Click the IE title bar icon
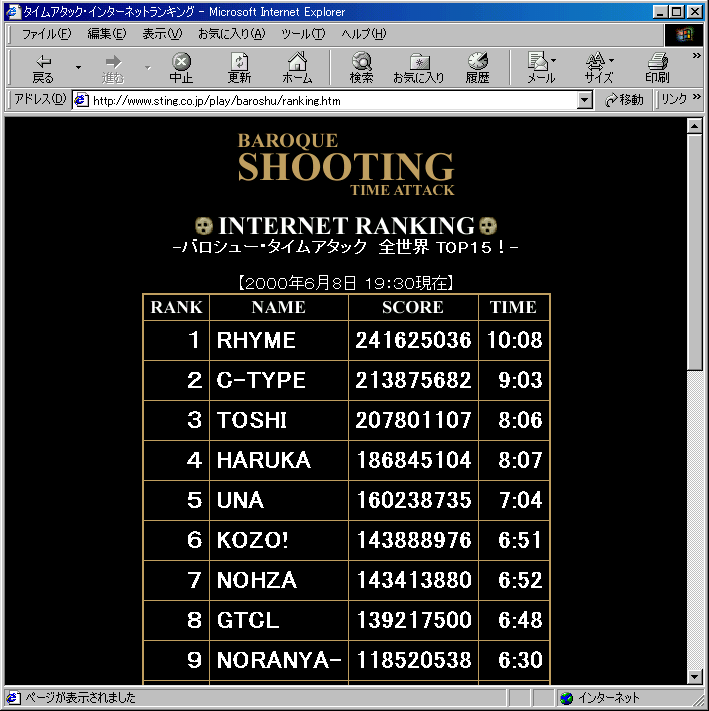 pos(12,11)
